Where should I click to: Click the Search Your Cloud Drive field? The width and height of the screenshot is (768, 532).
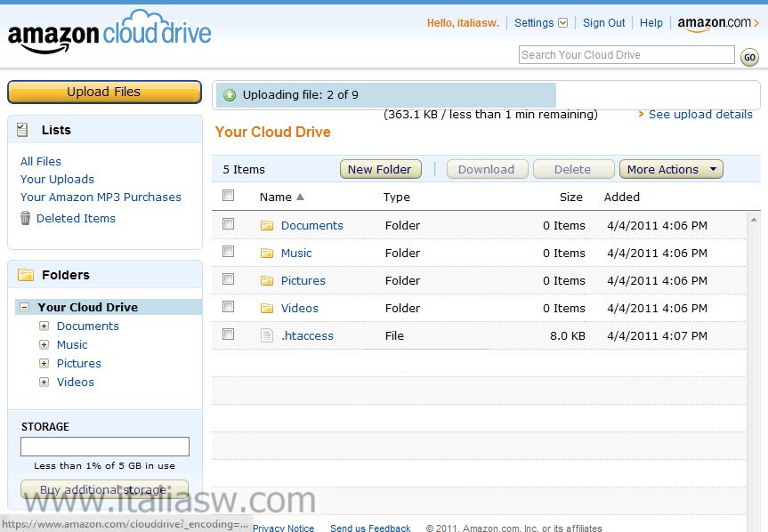[x=627, y=55]
